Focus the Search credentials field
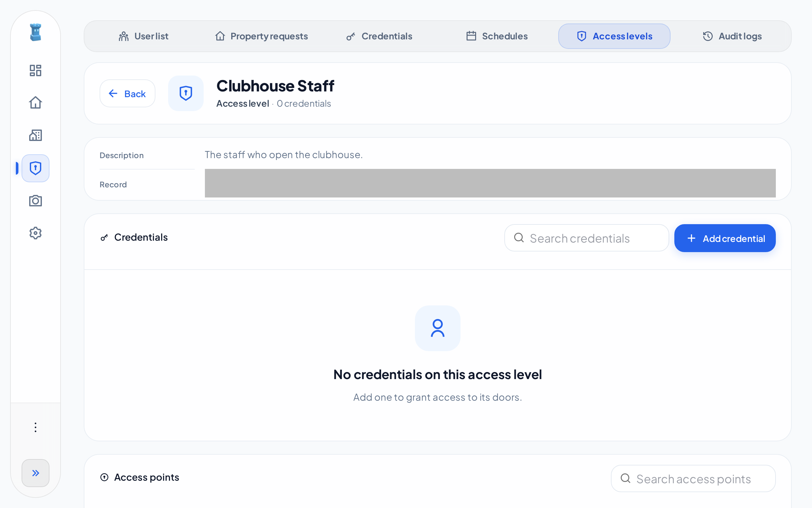Image resolution: width=812 pixels, height=508 pixels. coord(586,238)
